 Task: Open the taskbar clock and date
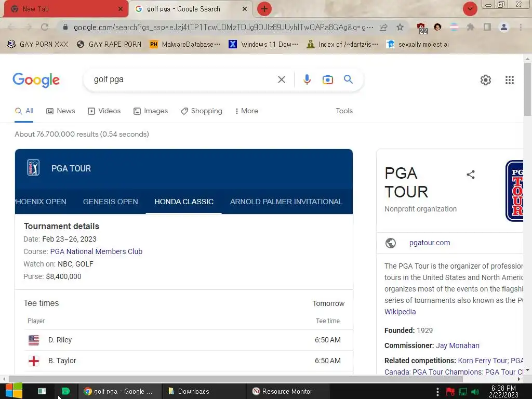[503, 392]
